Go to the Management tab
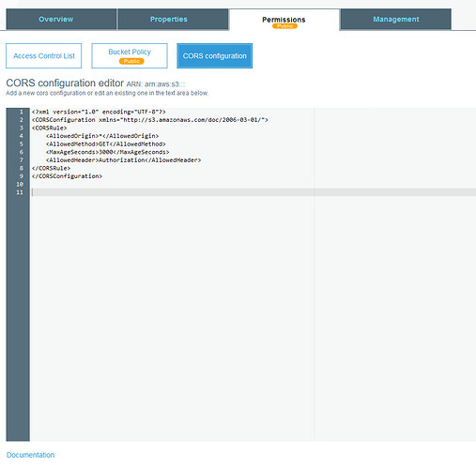Screen dimensions: 476x468 tap(396, 19)
